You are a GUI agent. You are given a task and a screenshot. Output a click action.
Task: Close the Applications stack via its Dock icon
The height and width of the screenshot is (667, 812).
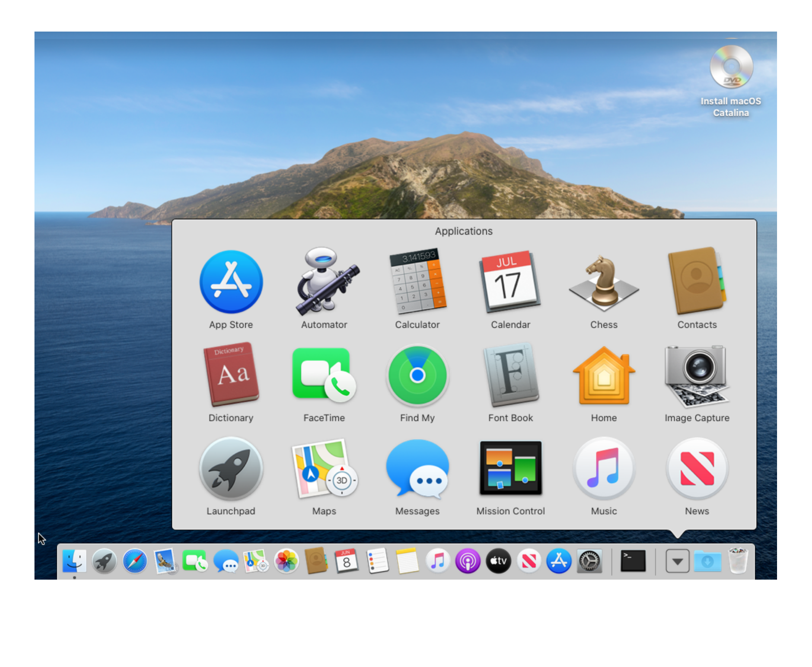click(x=677, y=561)
